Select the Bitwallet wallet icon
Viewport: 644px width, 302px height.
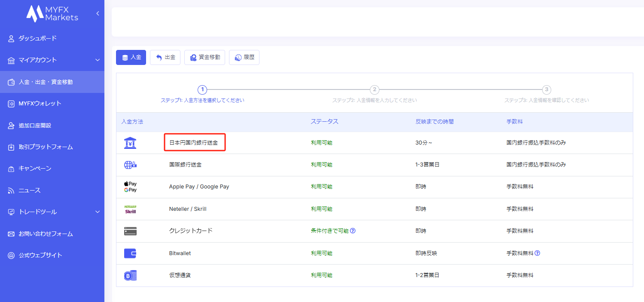(130, 253)
